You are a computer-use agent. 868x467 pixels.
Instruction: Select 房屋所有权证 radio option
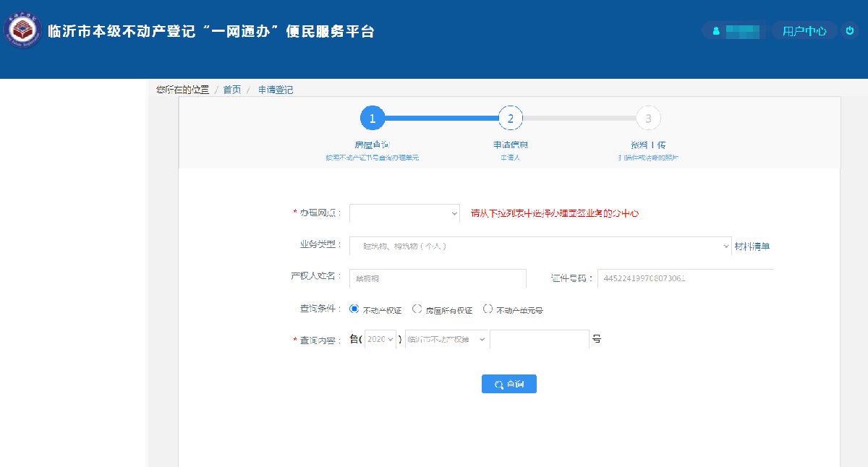tap(417, 309)
